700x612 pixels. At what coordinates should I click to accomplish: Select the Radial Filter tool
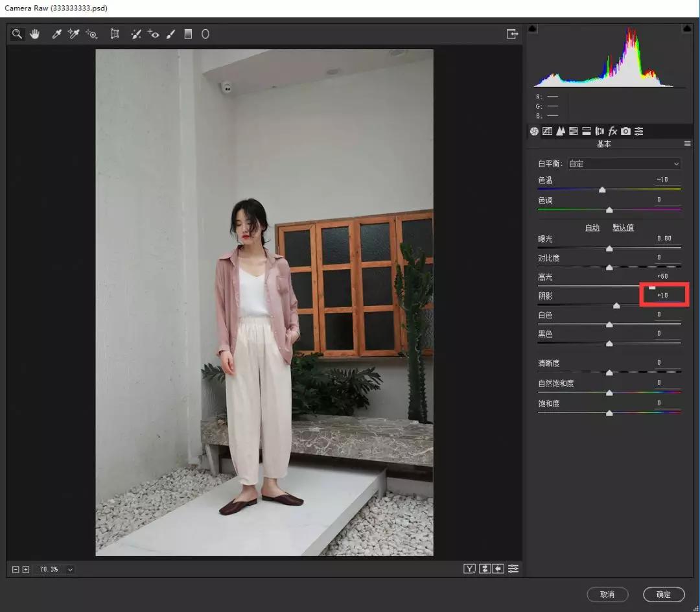[x=205, y=34]
